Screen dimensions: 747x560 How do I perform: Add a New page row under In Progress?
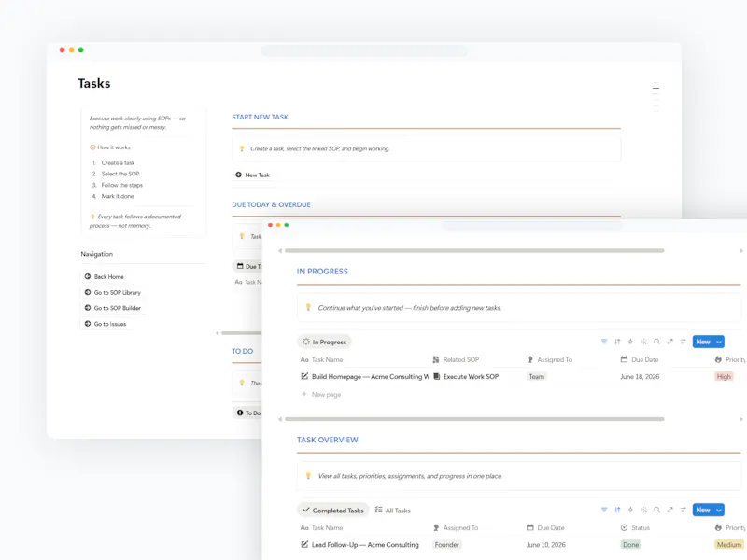(321, 394)
